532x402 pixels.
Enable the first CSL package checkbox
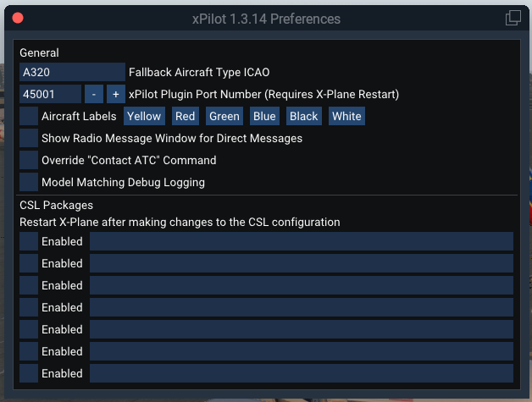(29, 241)
